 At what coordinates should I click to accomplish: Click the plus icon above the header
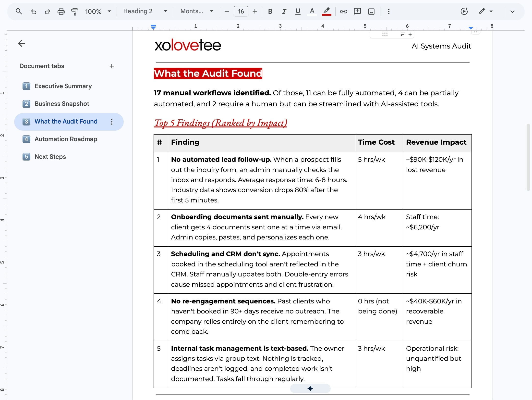point(410,34)
